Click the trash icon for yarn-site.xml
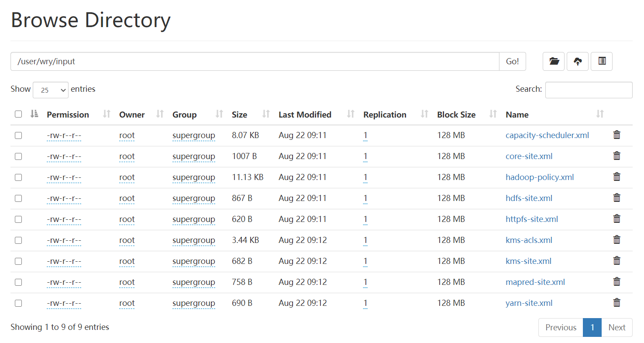Viewport: 644px width, 343px height. (x=616, y=303)
